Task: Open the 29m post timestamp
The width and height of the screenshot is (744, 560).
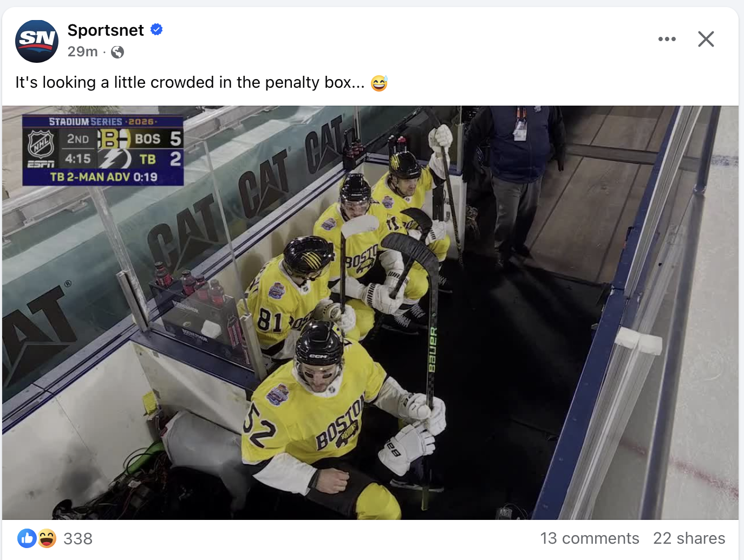Action: 82,51
